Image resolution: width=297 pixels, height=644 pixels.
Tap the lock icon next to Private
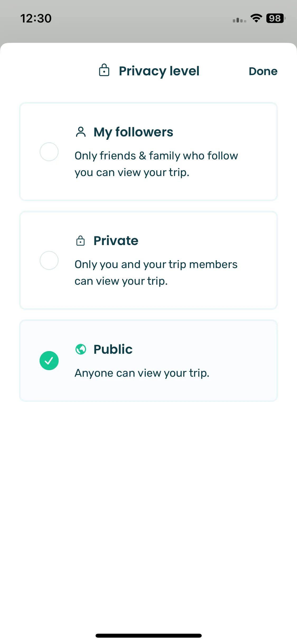80,241
